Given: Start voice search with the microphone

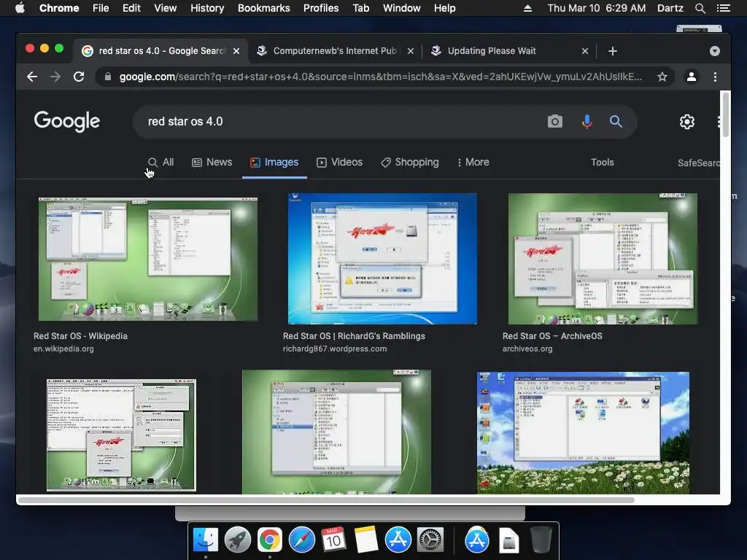Looking at the screenshot, I should click(587, 122).
